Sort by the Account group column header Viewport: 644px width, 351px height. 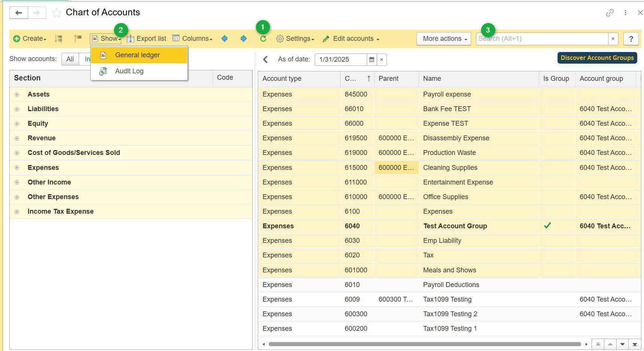[x=605, y=79]
